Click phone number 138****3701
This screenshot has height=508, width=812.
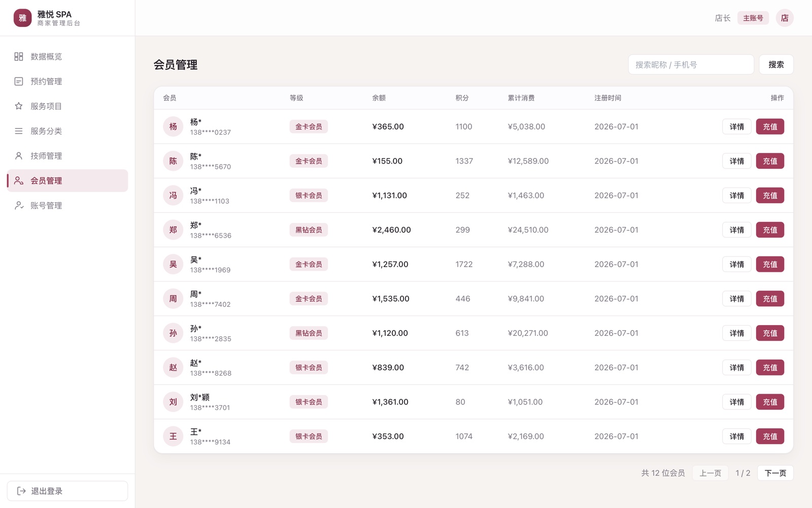pos(210,407)
